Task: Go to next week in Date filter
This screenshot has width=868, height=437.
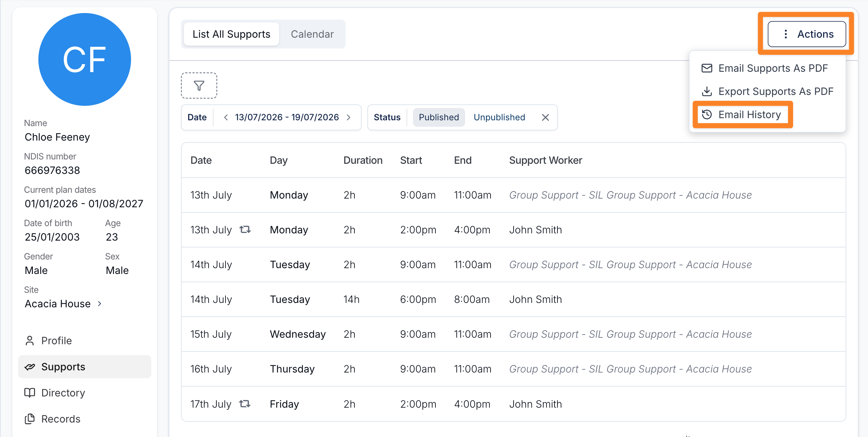Action: point(349,117)
